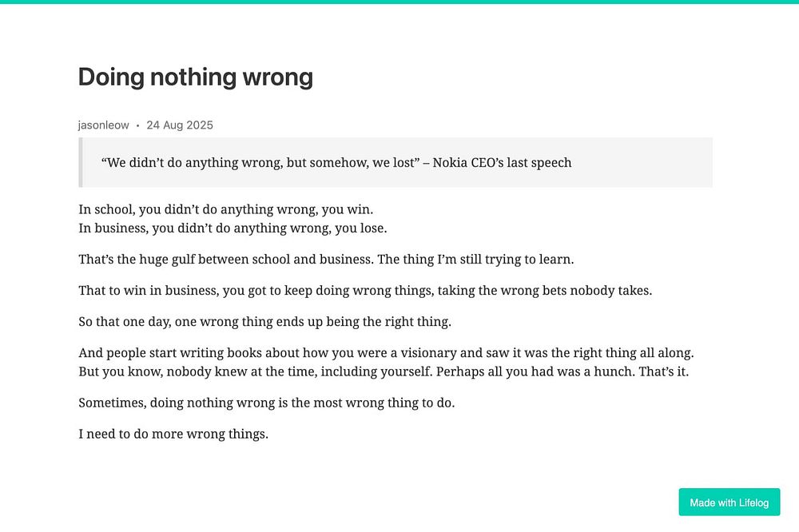
Task: Click the '24 Aug 2025' post date
Action: click(x=180, y=125)
